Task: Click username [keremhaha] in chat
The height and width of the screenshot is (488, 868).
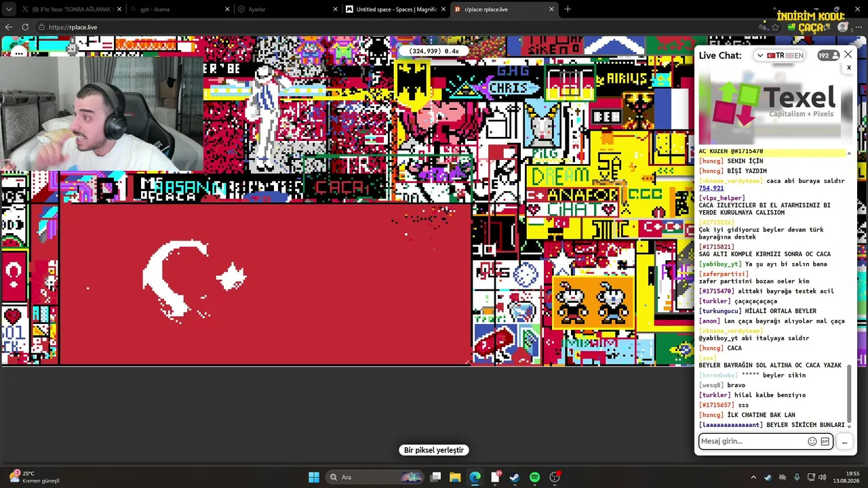Action: click(x=718, y=375)
